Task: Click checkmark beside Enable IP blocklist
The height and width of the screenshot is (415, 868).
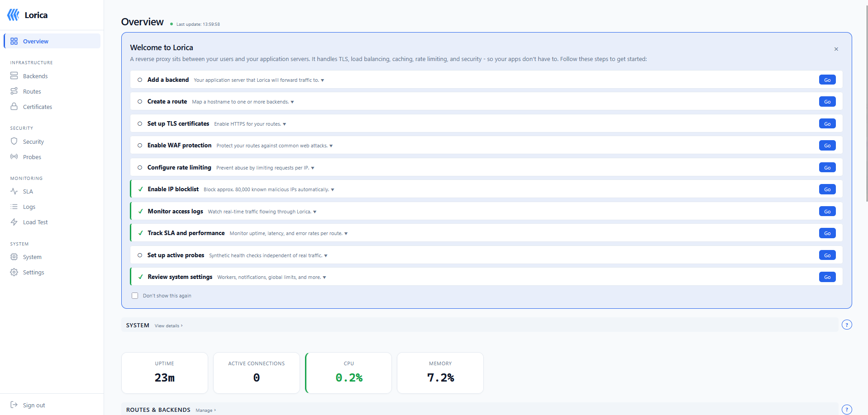Action: [x=140, y=189]
